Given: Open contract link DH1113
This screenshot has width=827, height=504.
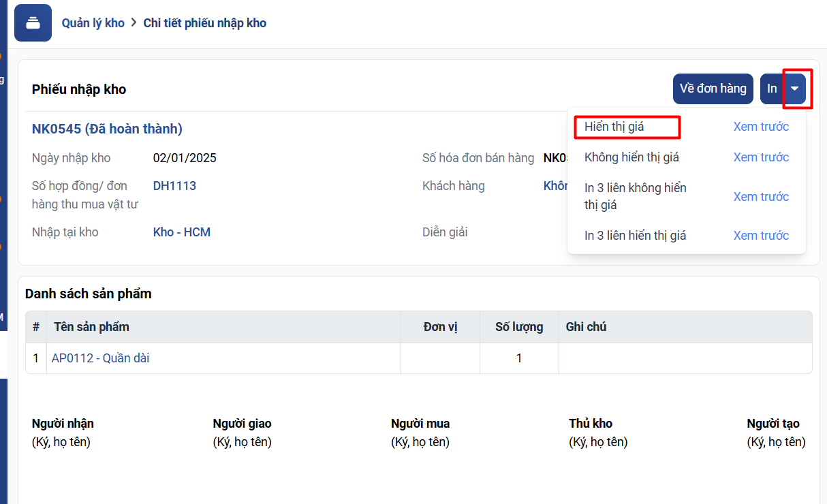Looking at the screenshot, I should [x=174, y=186].
